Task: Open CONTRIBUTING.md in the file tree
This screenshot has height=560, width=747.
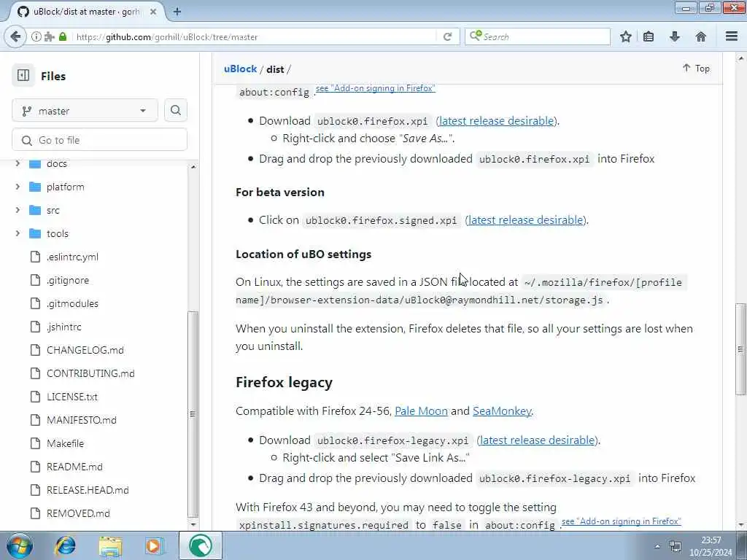Action: pyautogui.click(x=90, y=373)
